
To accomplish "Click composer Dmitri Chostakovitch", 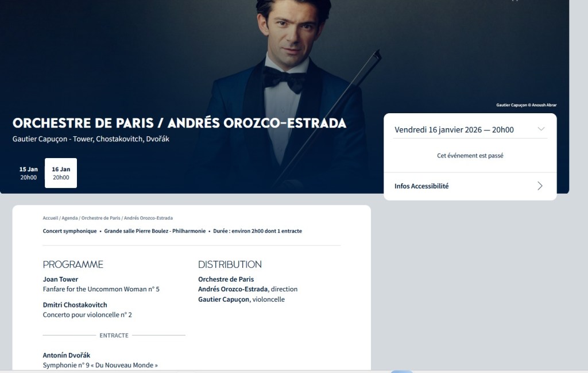I will coord(75,305).
